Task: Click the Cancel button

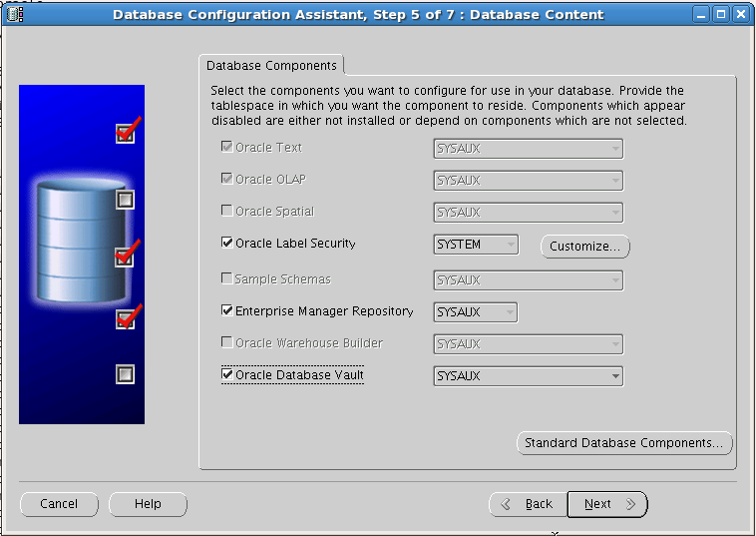Action: point(59,504)
